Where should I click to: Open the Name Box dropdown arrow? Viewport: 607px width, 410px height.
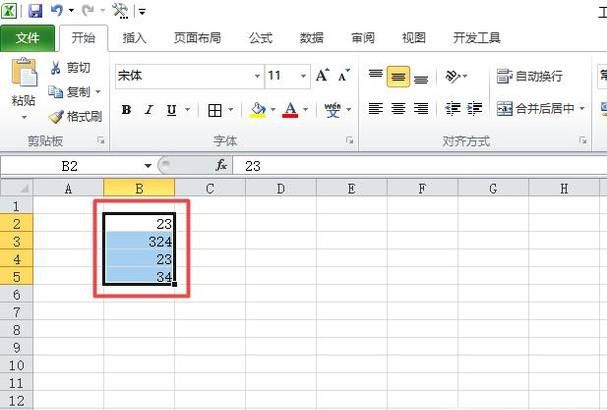[x=148, y=166]
